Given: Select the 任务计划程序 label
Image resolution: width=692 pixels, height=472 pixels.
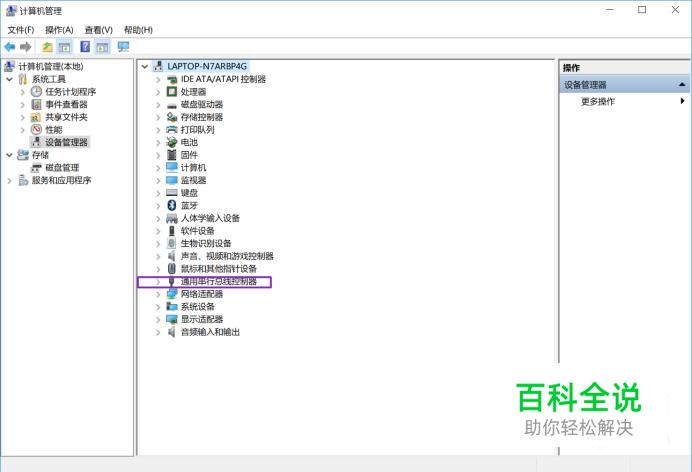Looking at the screenshot, I should point(71,92).
